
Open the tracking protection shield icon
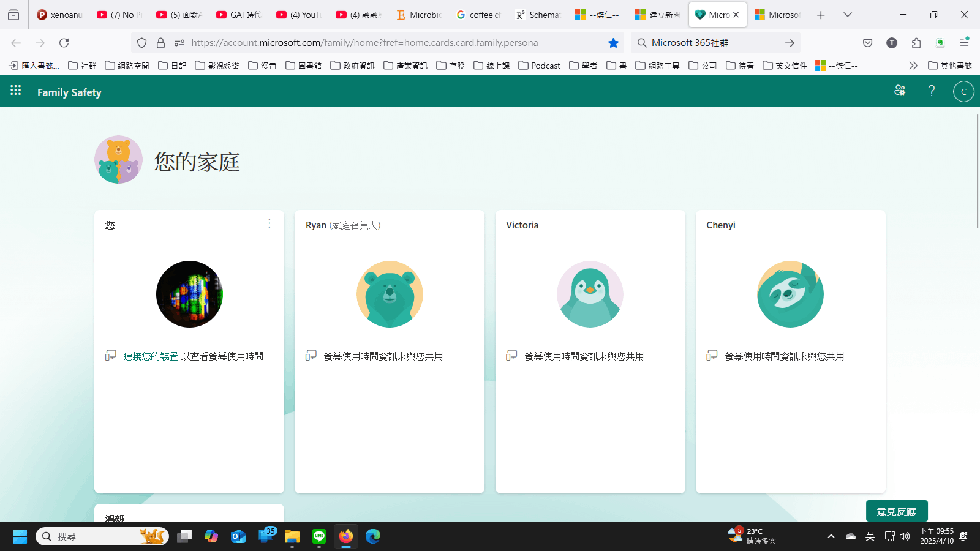click(x=142, y=43)
